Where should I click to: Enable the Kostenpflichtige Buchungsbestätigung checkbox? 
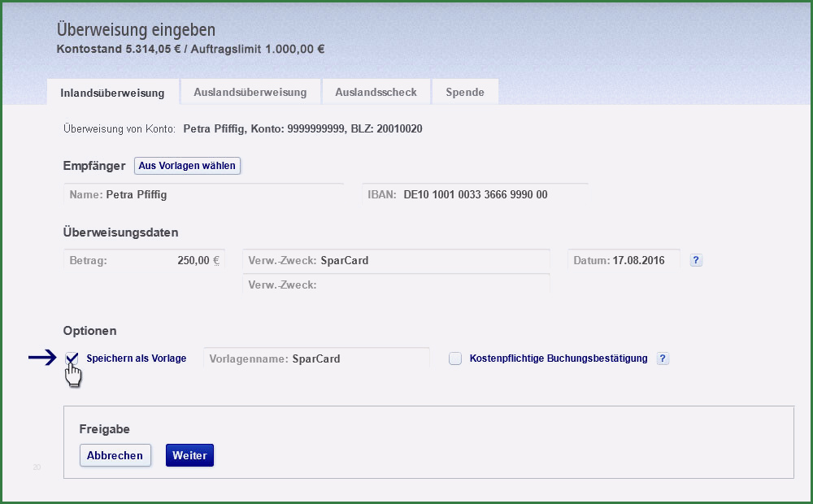tap(455, 358)
